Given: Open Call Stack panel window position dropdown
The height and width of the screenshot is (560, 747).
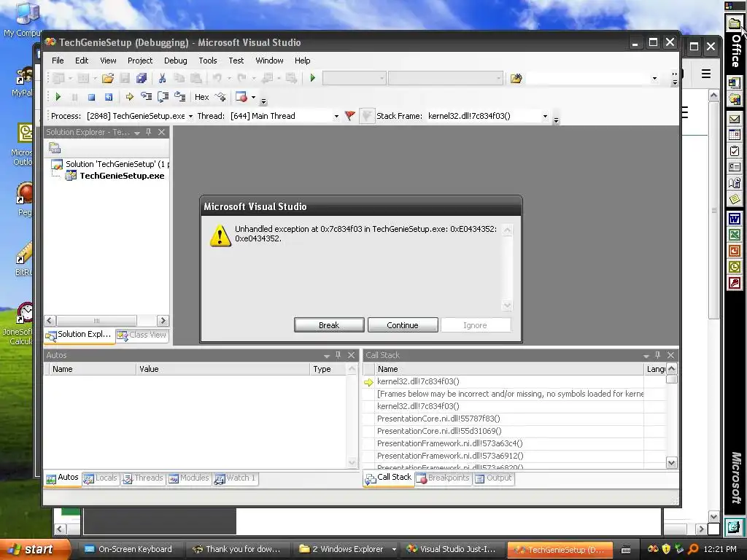Looking at the screenshot, I should pos(646,356).
